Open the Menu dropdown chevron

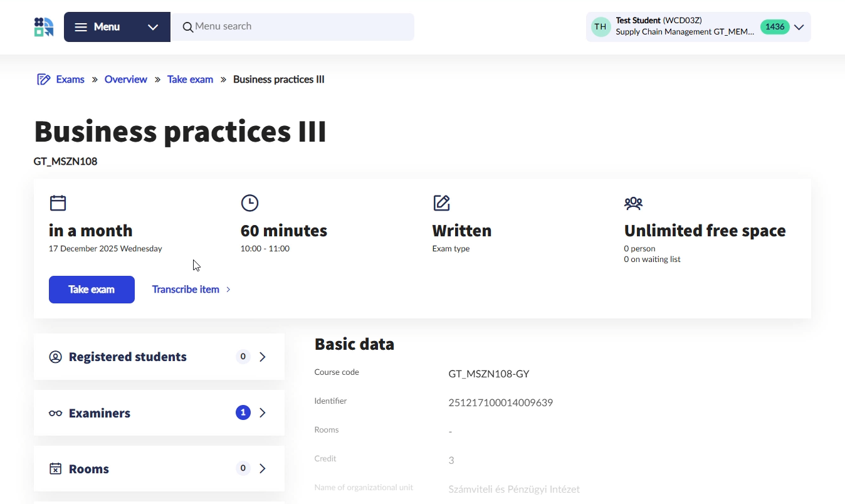point(153,27)
